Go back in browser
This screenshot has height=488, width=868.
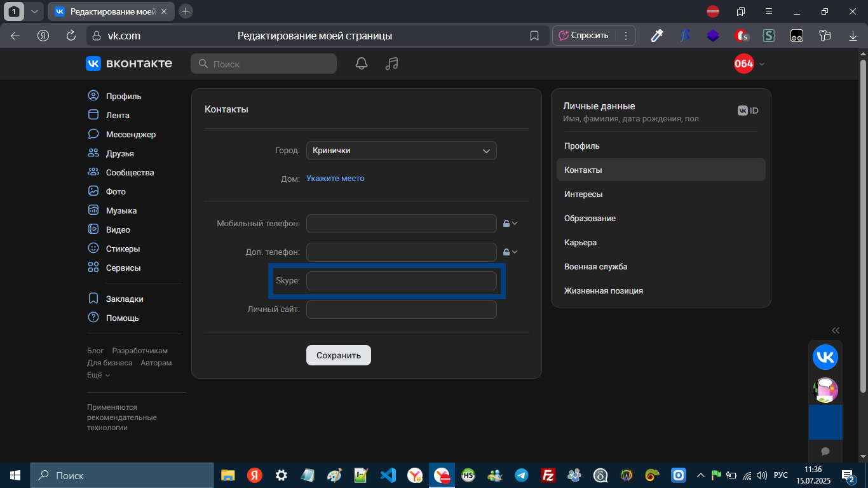(x=15, y=36)
